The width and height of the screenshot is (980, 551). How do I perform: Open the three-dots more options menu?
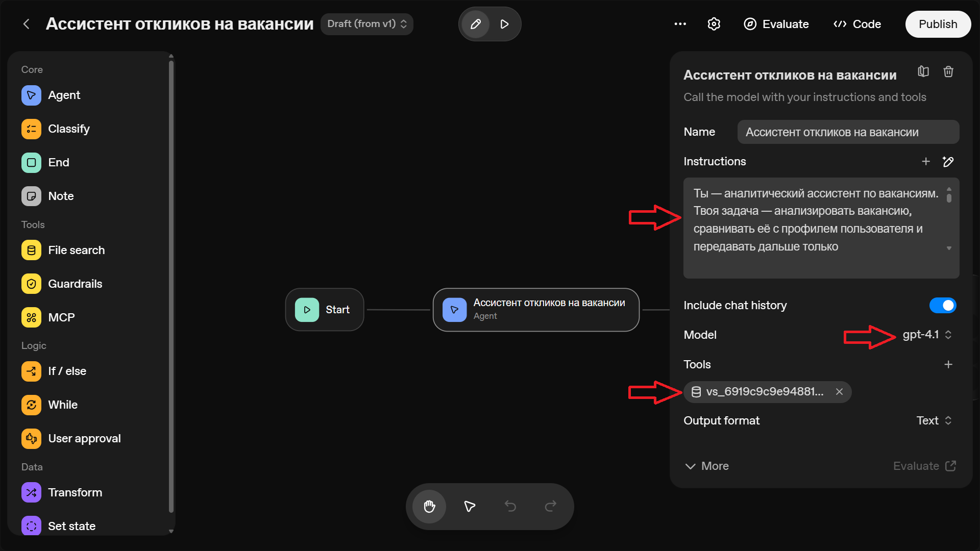pyautogui.click(x=680, y=24)
